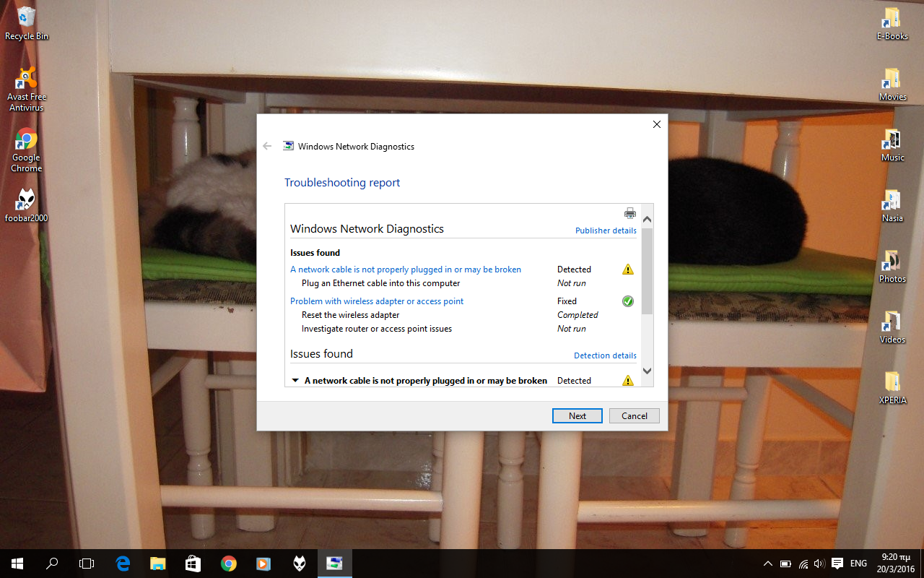Open Windows Store from the taskbar
This screenshot has width=924, height=578.
point(193,564)
